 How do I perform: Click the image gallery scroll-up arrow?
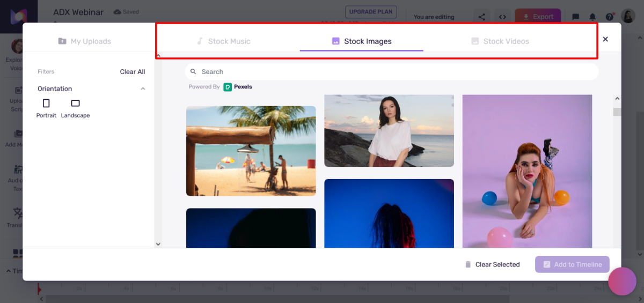[617, 99]
